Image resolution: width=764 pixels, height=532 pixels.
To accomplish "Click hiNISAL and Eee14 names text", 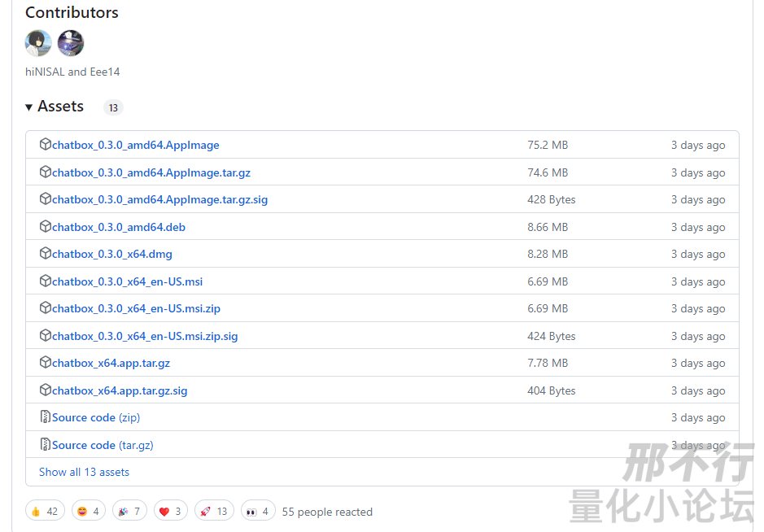I will coord(72,72).
